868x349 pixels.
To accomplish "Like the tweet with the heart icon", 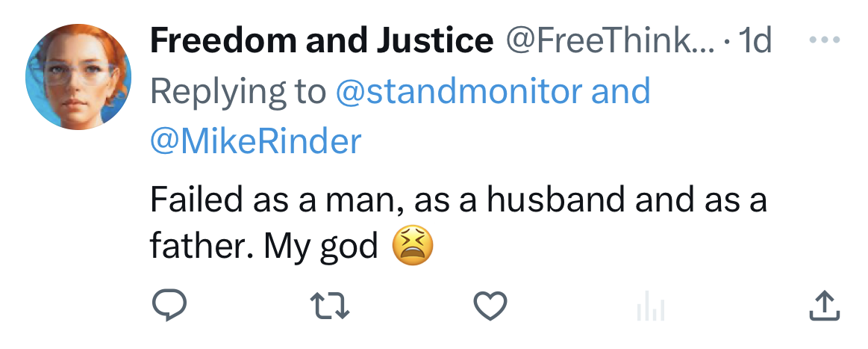I will point(491,306).
